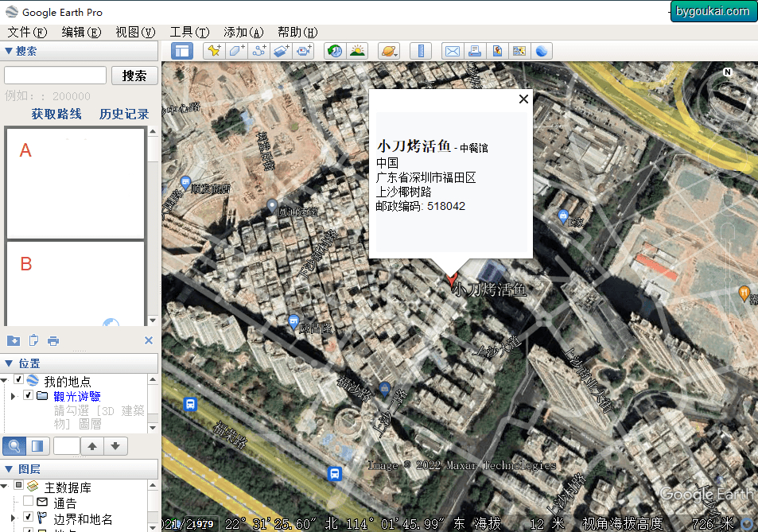758x532 pixels.
Task: Record a tour camera icon
Action: point(304,51)
